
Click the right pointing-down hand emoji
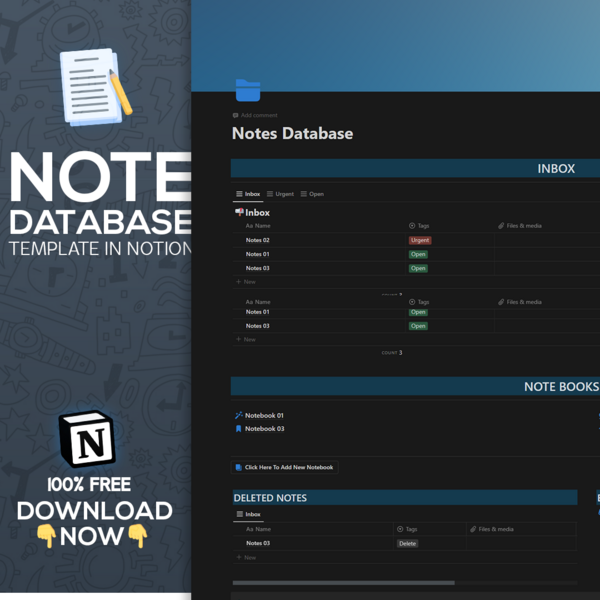click(x=138, y=536)
